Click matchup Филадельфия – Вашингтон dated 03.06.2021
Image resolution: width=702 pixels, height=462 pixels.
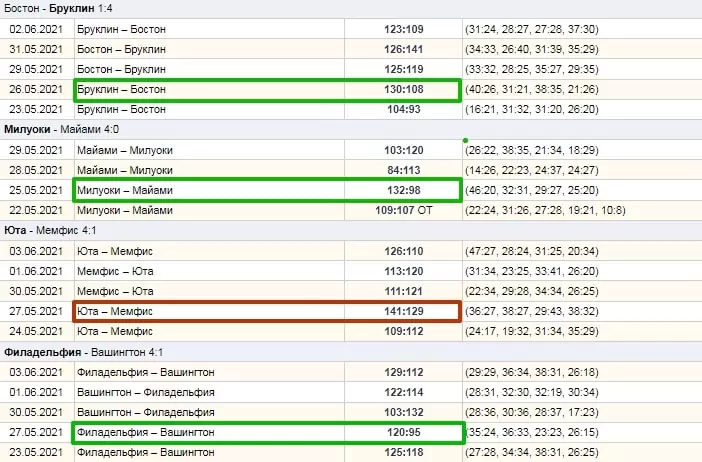[x=146, y=372]
